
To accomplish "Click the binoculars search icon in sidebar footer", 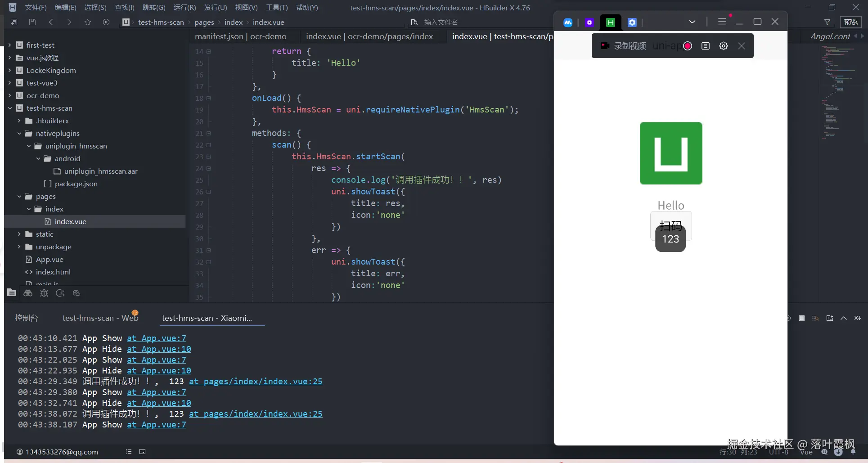I will (x=28, y=293).
